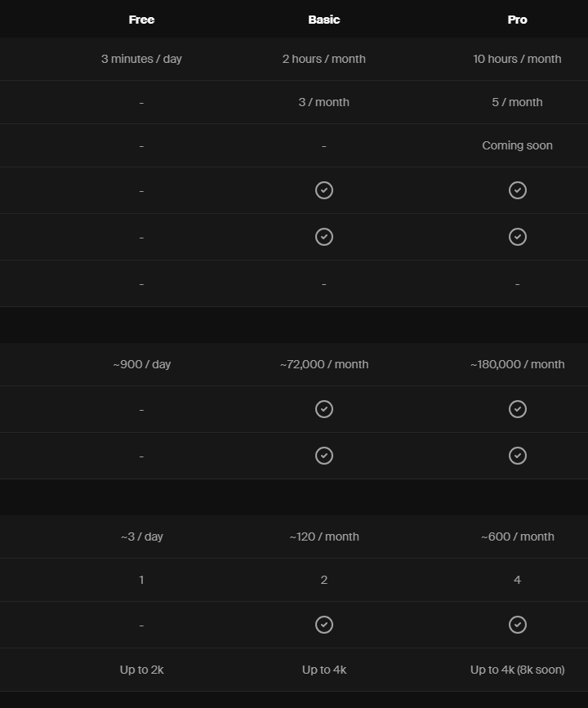Click Pro checkmark directly below Coming soon
This screenshot has width=588, height=708.
click(518, 190)
